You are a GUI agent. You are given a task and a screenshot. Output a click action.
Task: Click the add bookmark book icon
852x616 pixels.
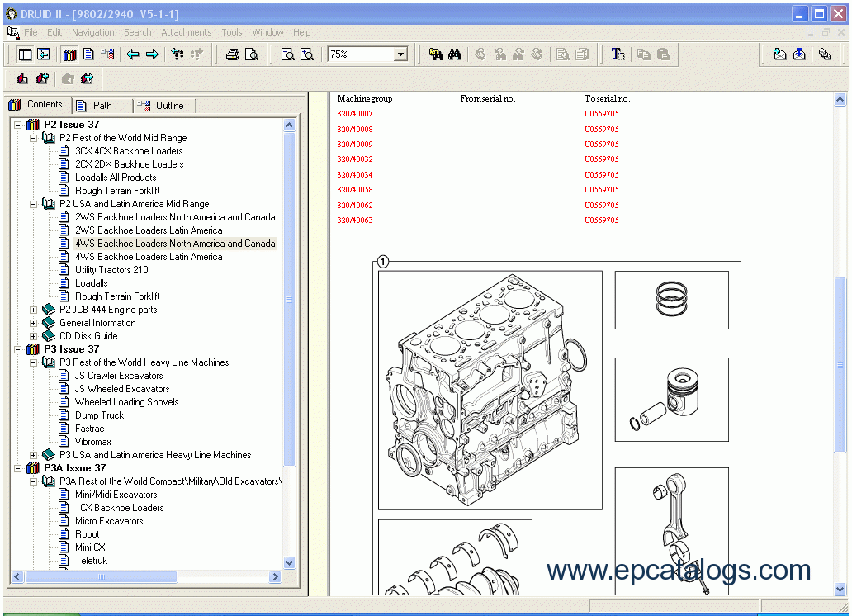tap(42, 78)
